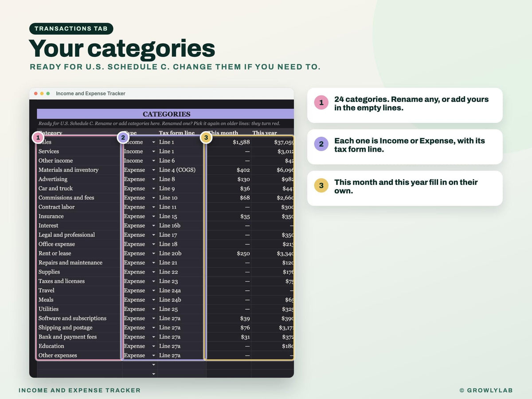
Task: Open the Type dropdown for Advertising row
Action: pyautogui.click(x=153, y=180)
